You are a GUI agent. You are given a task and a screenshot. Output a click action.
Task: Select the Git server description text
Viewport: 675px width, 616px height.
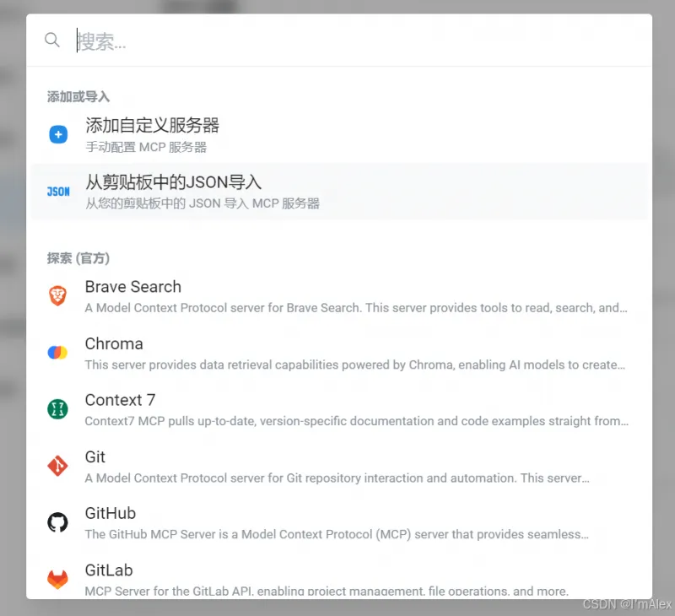337,478
